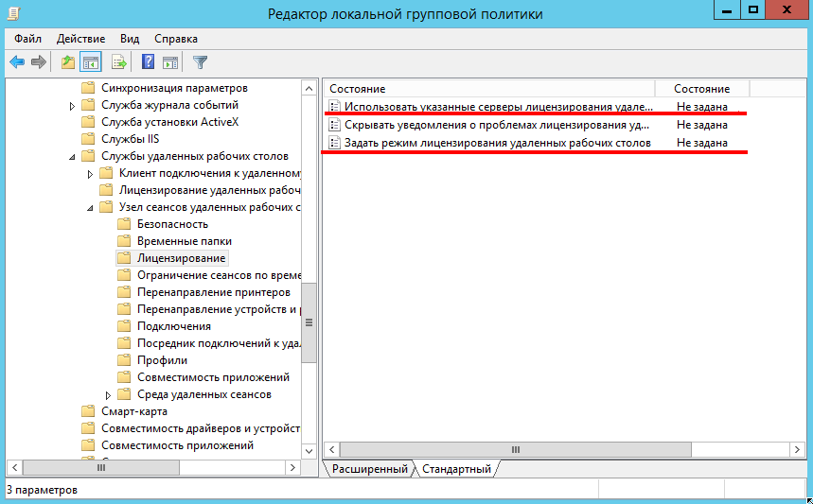Switch to the Расширенный tab
Viewport: 813px width, 504px height.
coord(370,469)
